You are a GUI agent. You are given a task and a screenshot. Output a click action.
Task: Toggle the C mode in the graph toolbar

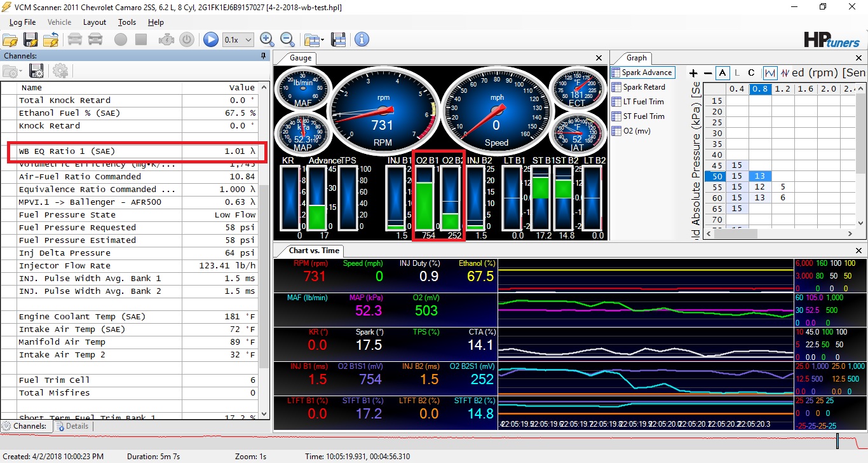751,73
